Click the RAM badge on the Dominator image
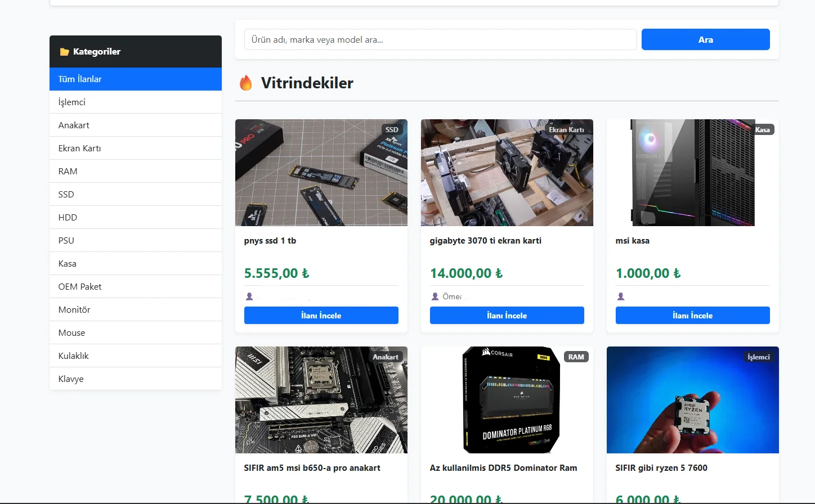This screenshot has width=815, height=504. (x=576, y=357)
